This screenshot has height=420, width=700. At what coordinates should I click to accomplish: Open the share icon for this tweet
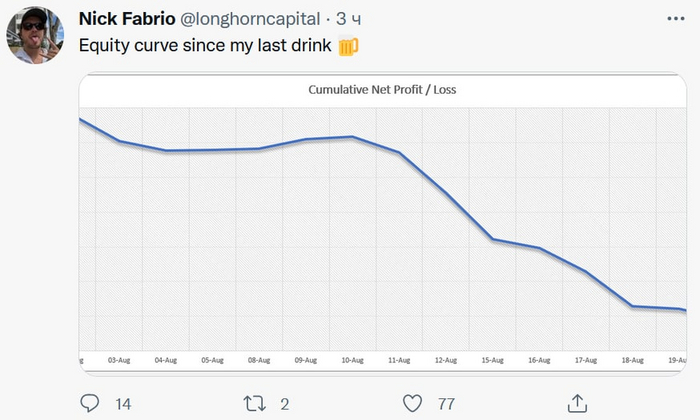pos(577,403)
